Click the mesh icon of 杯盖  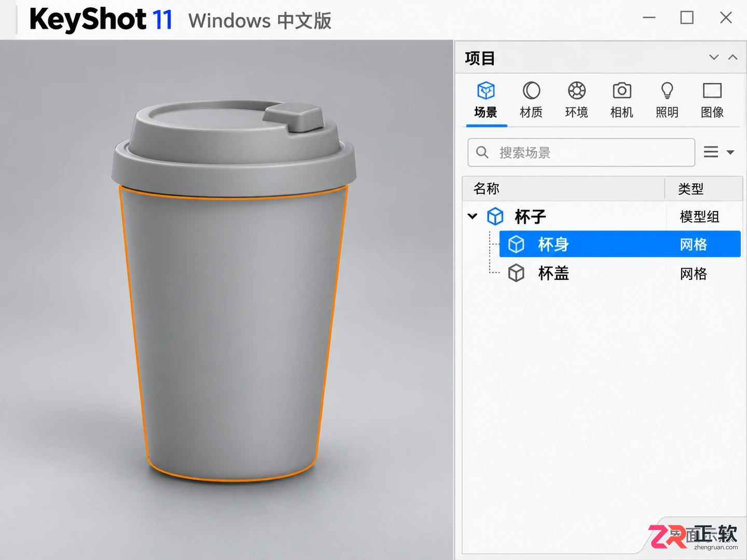coord(516,273)
